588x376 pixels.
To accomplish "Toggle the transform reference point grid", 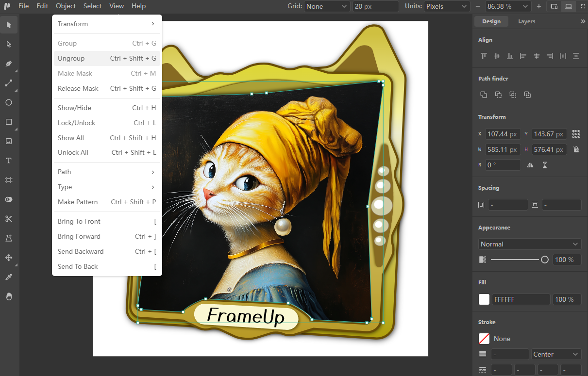I will point(576,134).
